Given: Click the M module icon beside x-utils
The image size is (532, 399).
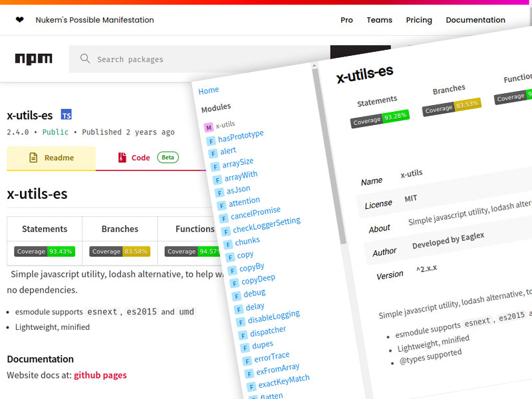Looking at the screenshot, I should pos(209,126).
